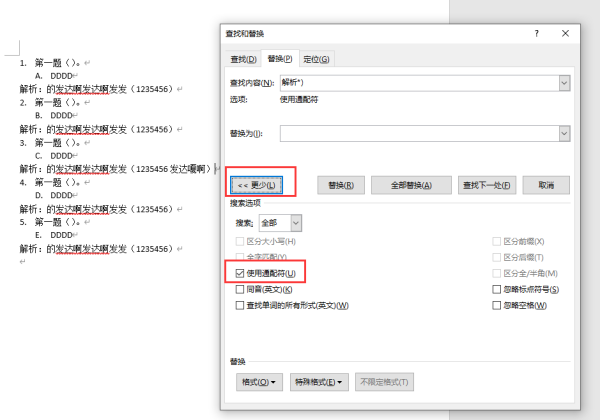600x420 pixels.
Task: Select the 替换(P) tab
Action: 280,59
